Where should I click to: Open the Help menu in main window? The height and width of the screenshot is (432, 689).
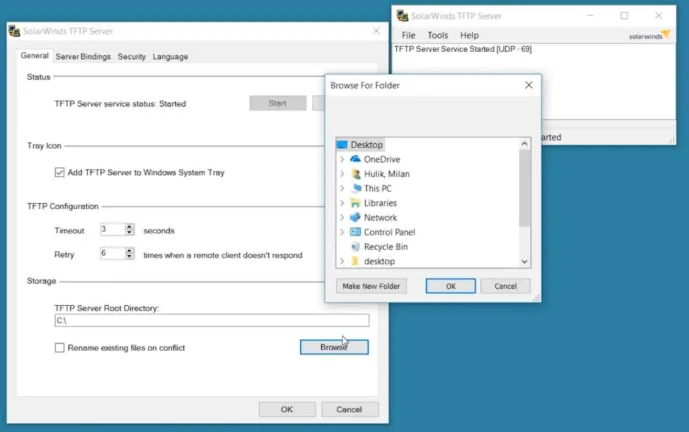pos(469,35)
